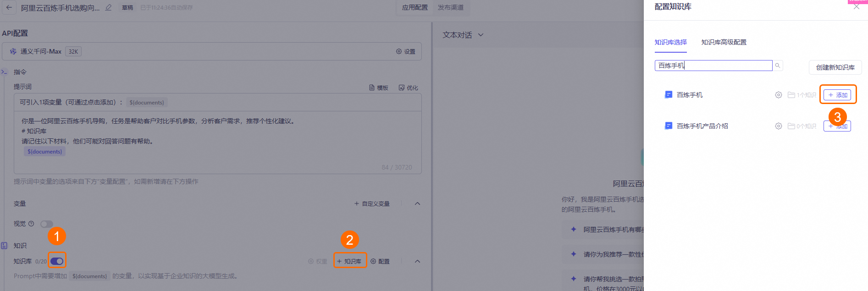Click inside the prompt text area
This screenshot has width=868, height=291.
coord(218,142)
